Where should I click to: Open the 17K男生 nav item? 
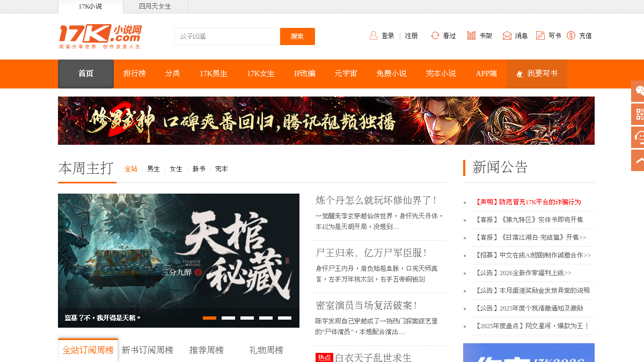pyautogui.click(x=213, y=74)
